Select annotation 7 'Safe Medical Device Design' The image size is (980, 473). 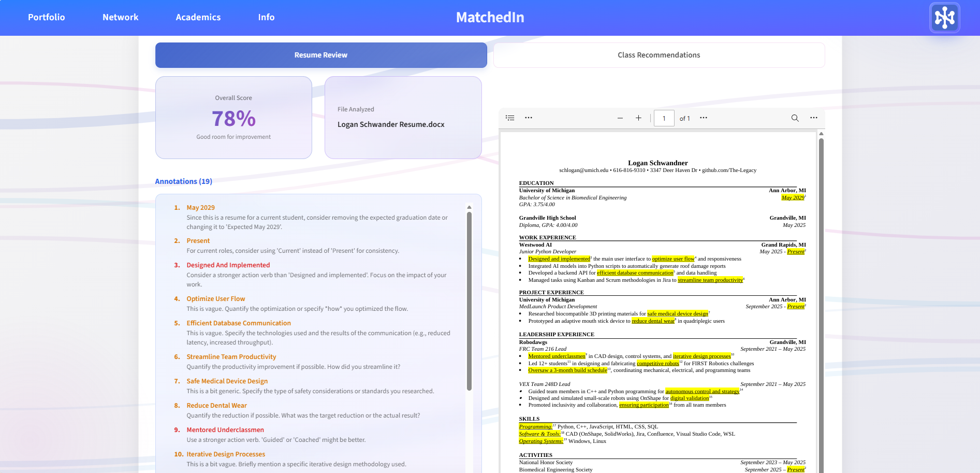click(x=227, y=381)
